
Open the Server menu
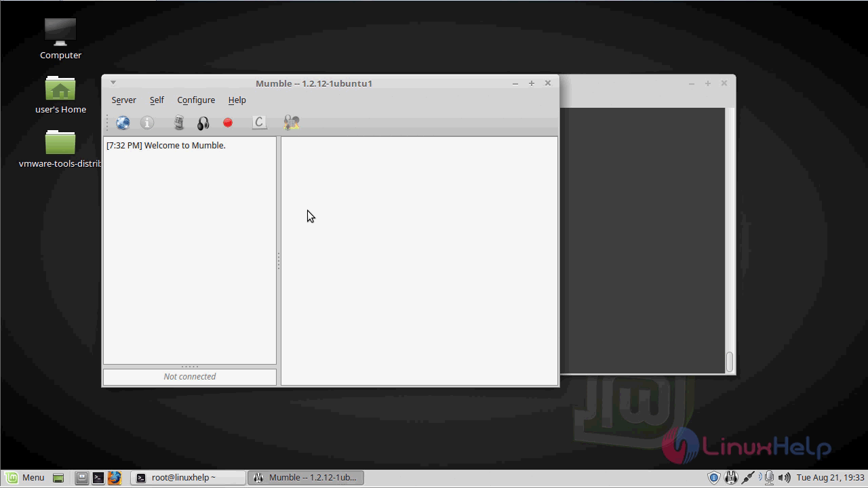123,100
